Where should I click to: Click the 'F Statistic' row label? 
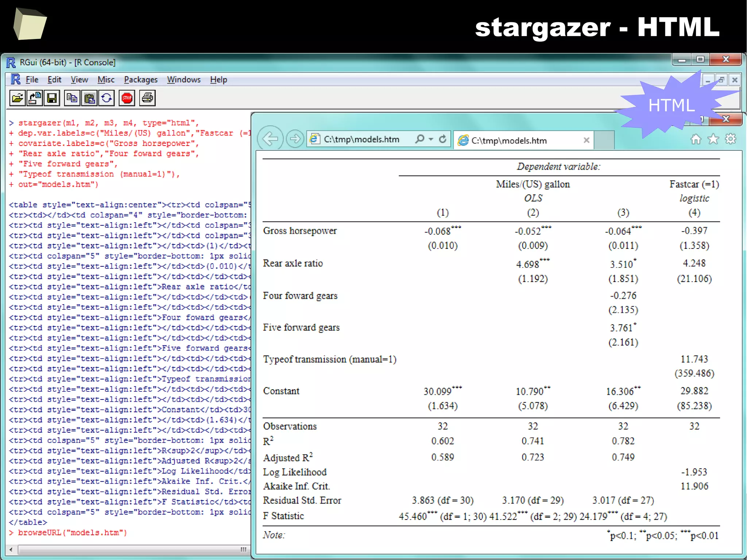point(283,516)
